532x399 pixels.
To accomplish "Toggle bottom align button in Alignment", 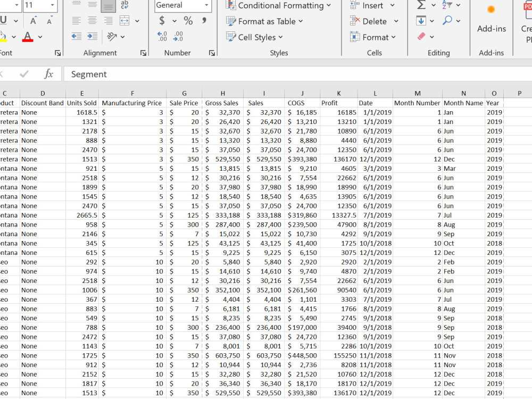I will click(108, 5).
